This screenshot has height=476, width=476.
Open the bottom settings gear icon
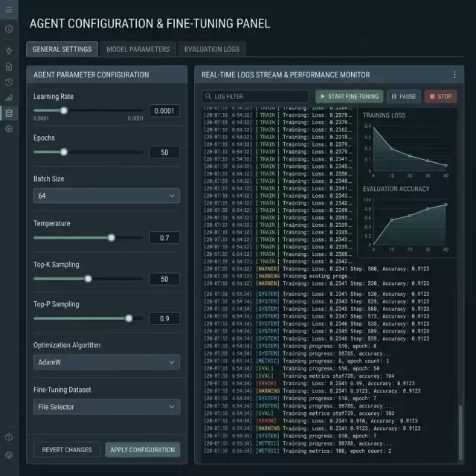[x=9, y=455]
